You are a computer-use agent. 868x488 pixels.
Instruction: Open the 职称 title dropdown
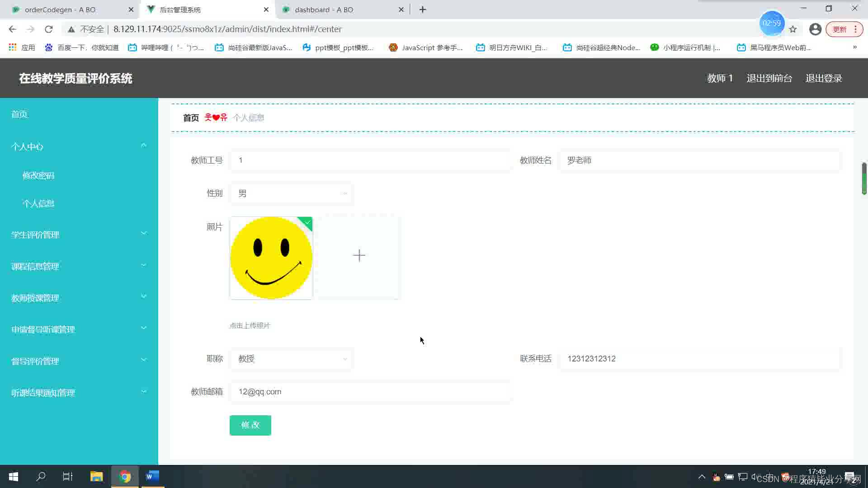pos(292,359)
